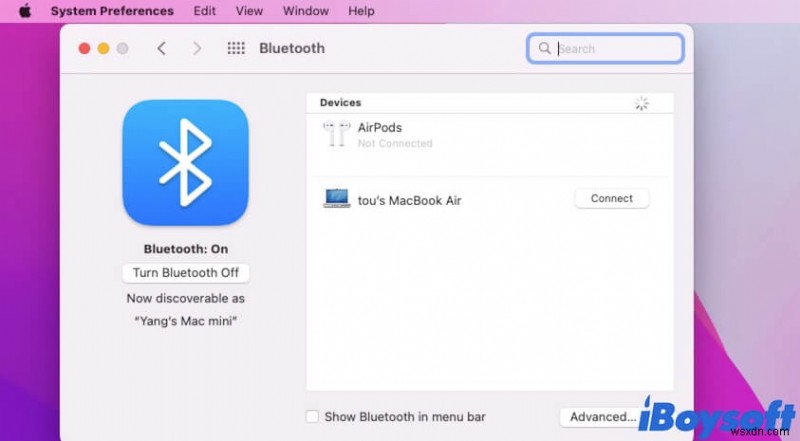
Task: Click the magnifying glass search icon
Action: (544, 48)
